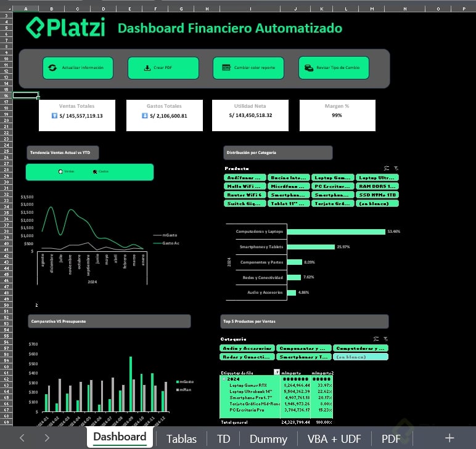The width and height of the screenshot is (476, 449).
Task: Click the Cambiar color reporte button
Action: pyautogui.click(x=248, y=68)
